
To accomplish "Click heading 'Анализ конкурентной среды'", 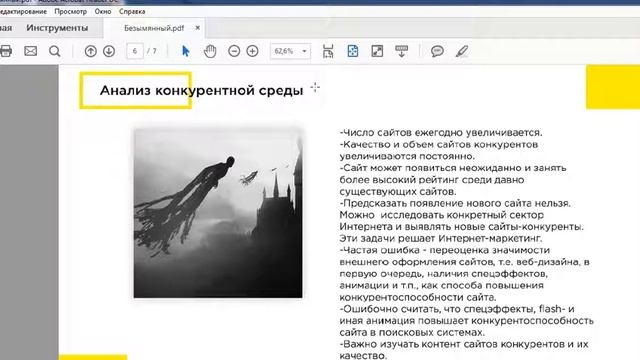I will click(x=202, y=90).
